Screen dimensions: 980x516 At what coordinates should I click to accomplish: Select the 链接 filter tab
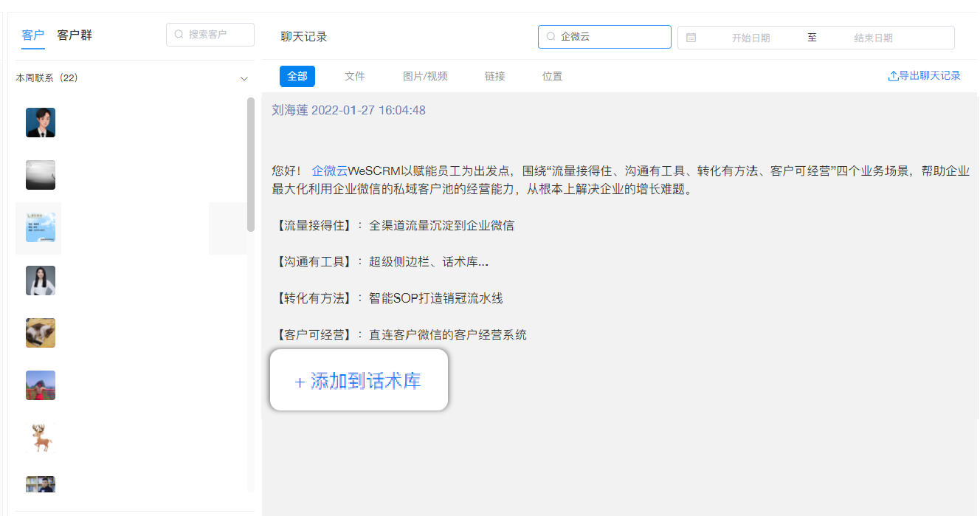point(495,76)
